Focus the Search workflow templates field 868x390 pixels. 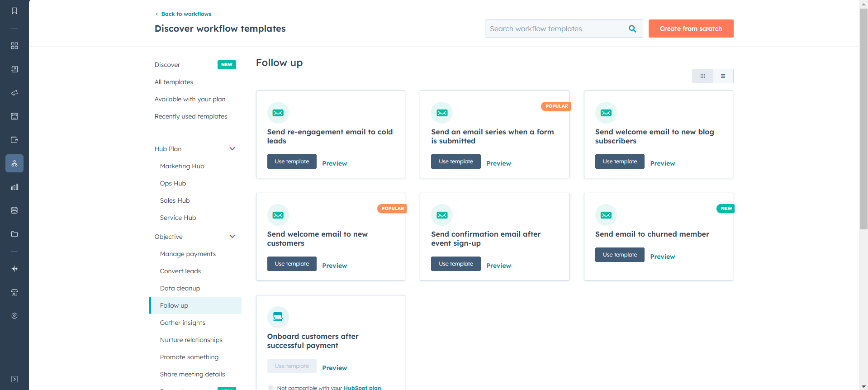pos(555,29)
